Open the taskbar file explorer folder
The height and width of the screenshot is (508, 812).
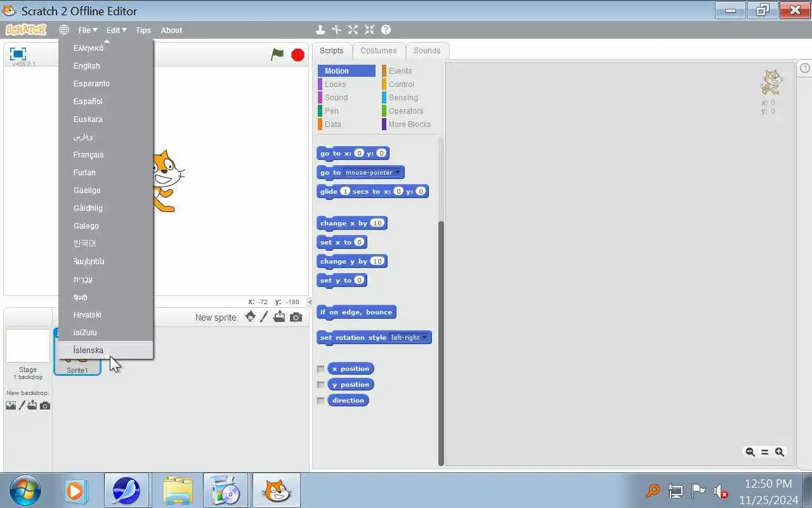pyautogui.click(x=178, y=491)
